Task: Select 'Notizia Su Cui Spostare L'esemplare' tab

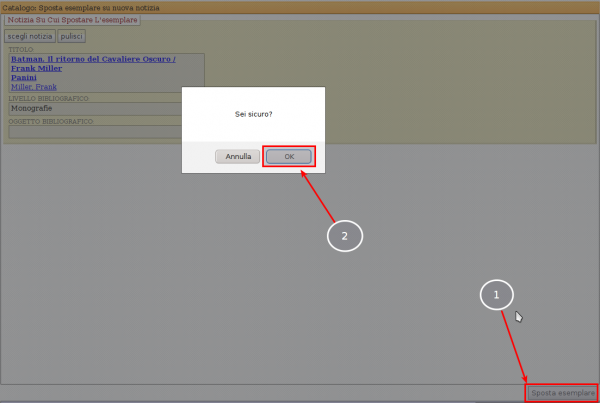Action: point(72,19)
